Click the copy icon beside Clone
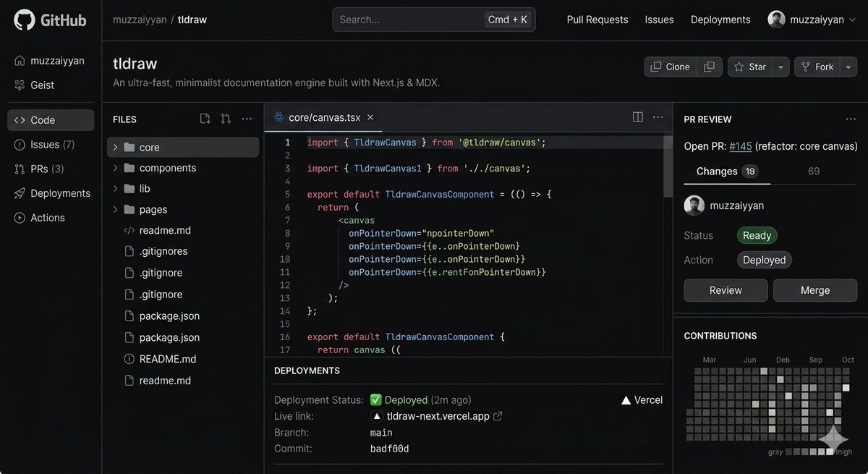The width and height of the screenshot is (868, 474). pyautogui.click(x=710, y=67)
